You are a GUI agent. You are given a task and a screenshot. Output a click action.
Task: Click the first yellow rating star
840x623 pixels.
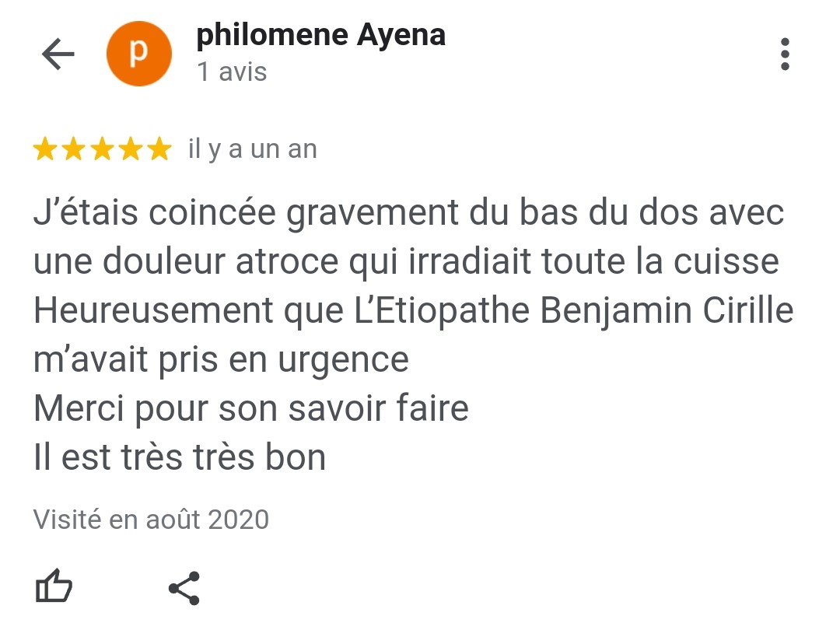(x=44, y=149)
